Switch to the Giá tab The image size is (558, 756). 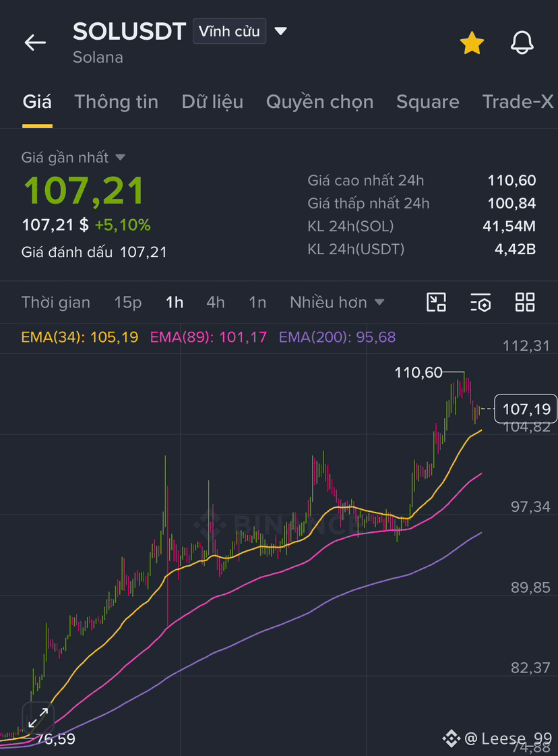coord(37,102)
